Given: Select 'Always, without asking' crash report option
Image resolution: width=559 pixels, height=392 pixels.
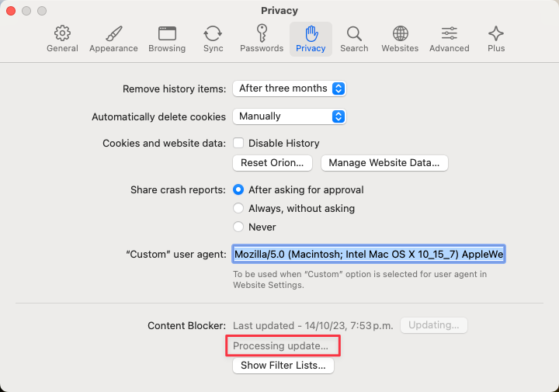Looking at the screenshot, I should [x=239, y=208].
